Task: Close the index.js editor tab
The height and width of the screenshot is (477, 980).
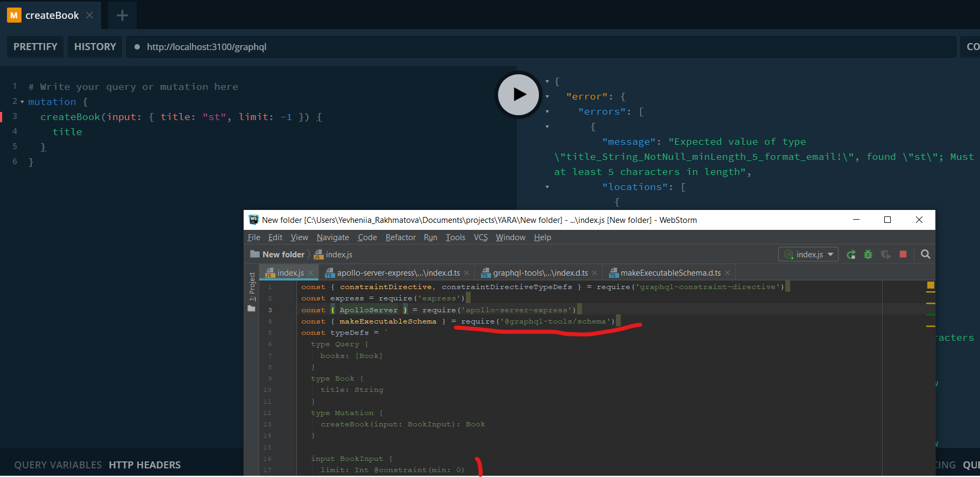Action: (x=310, y=273)
